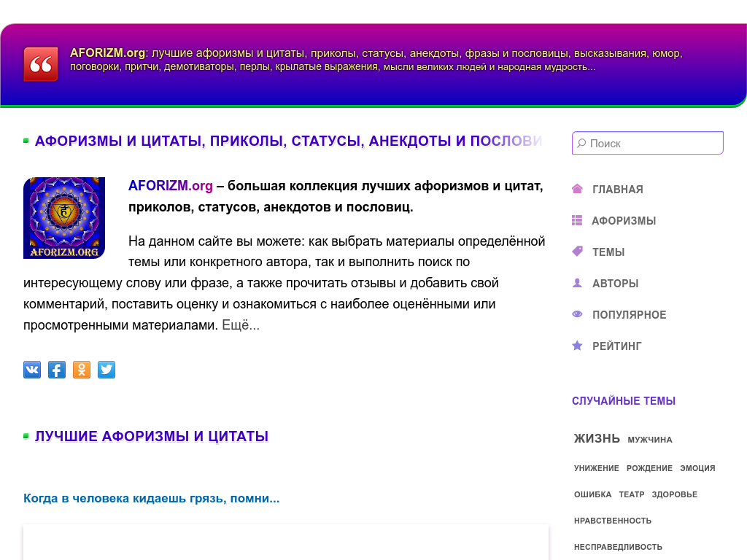Select the РОЖДЕНИЕ topic tag

click(649, 469)
